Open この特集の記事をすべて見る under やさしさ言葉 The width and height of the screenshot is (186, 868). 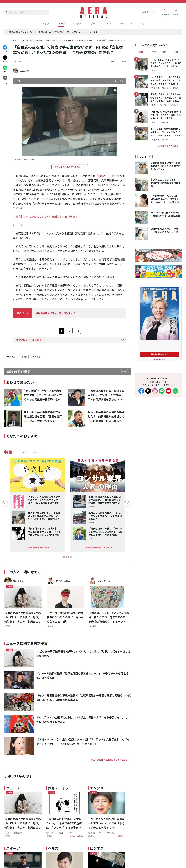pyautogui.click(x=37, y=548)
